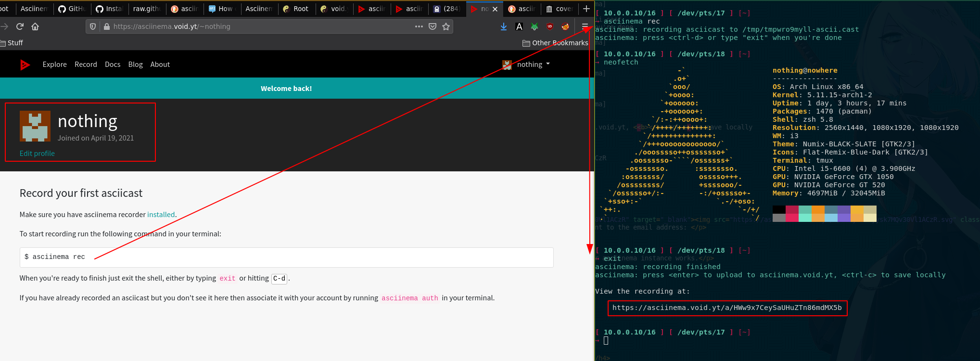Open the page actions three-dot menu
Screen dimensions: 980x361
click(419, 26)
